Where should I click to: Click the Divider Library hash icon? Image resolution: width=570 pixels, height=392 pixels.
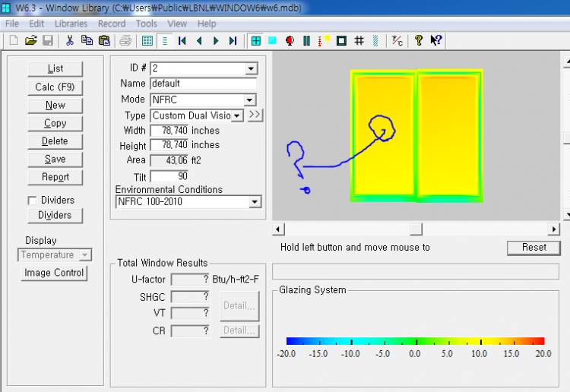(359, 40)
